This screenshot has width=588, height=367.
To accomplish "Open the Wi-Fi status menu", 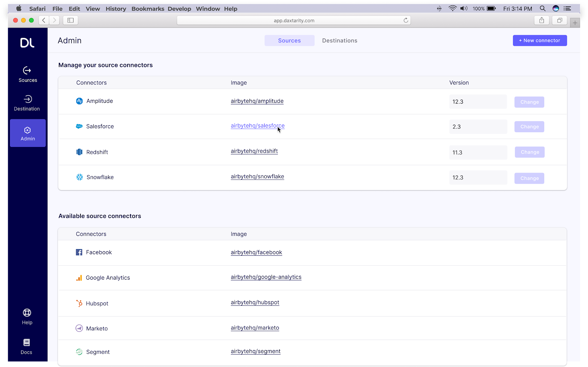I will (452, 8).
